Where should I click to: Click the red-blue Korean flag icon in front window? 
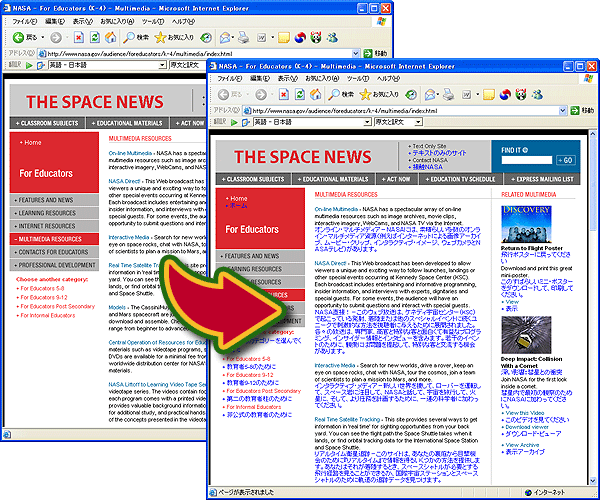[505, 94]
